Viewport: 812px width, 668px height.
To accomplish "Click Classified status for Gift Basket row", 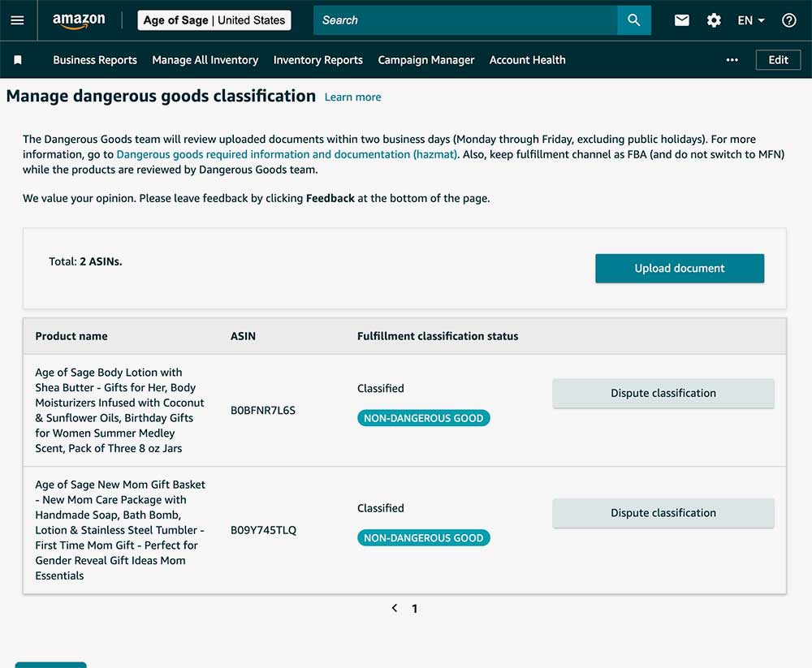I will coord(381,508).
